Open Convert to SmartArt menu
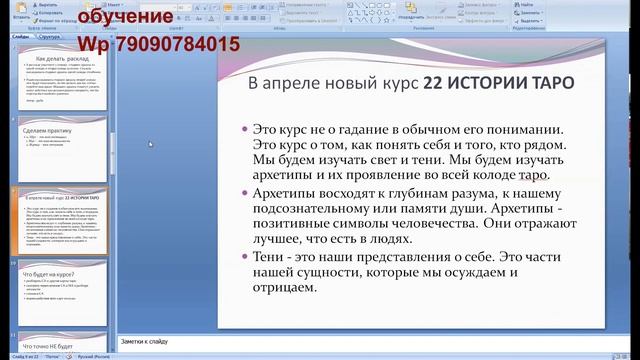Image resolution: width=640 pixels, height=360 pixels. tap(309, 20)
